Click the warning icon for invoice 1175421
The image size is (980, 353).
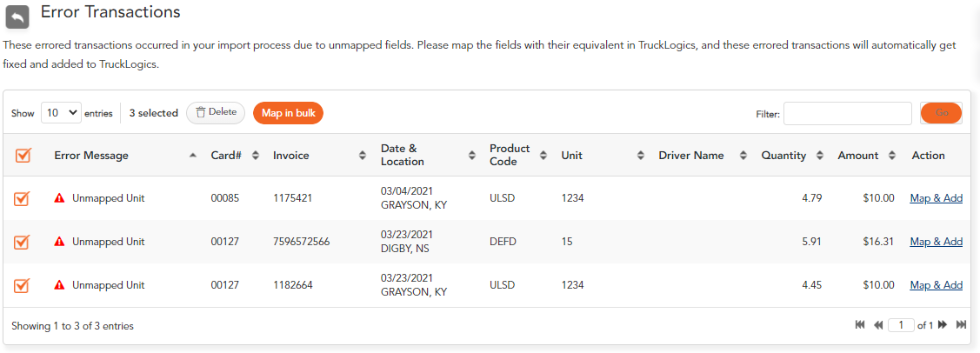pyautogui.click(x=59, y=198)
